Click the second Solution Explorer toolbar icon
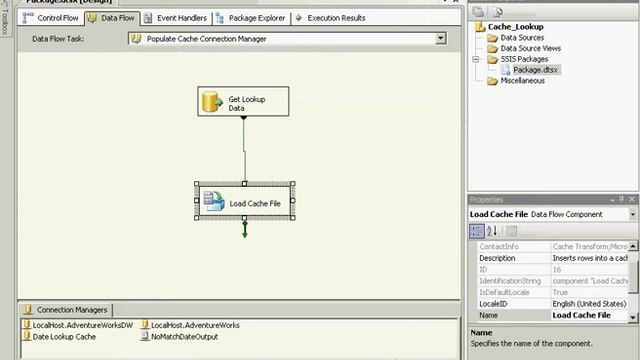 pos(497,12)
